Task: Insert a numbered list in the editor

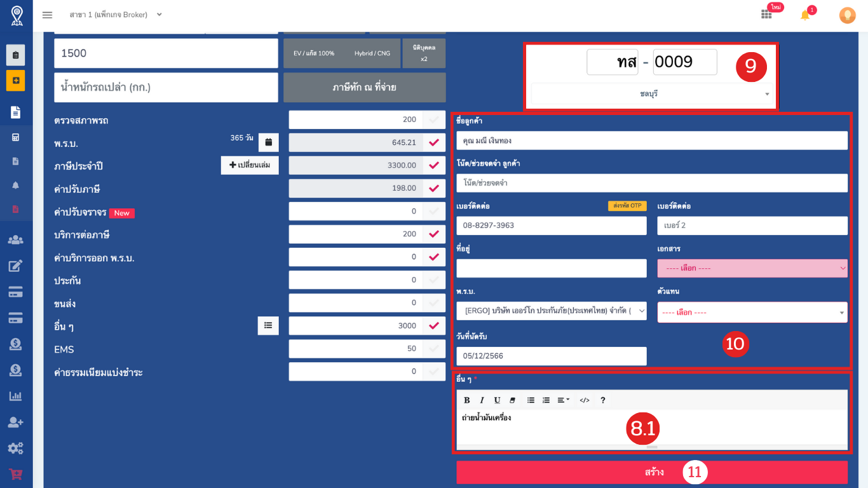Action: click(546, 400)
